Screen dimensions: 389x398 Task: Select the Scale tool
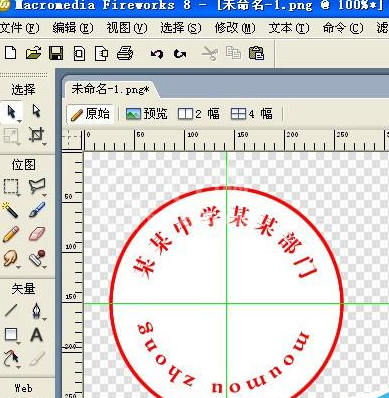click(11, 136)
